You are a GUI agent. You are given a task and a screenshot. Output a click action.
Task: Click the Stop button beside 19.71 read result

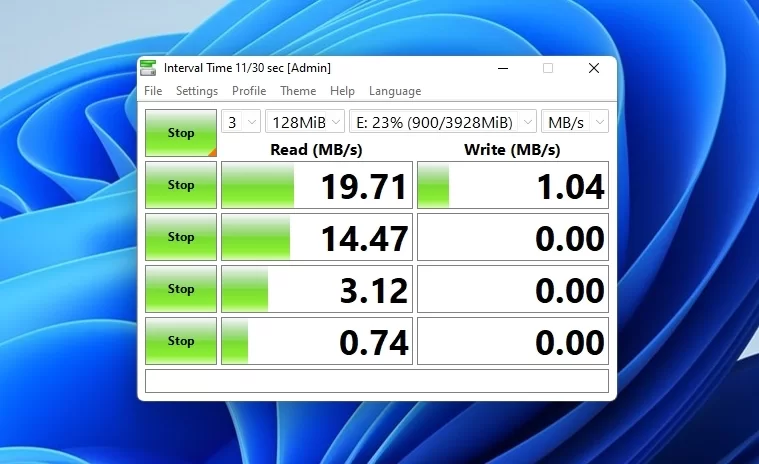181,185
